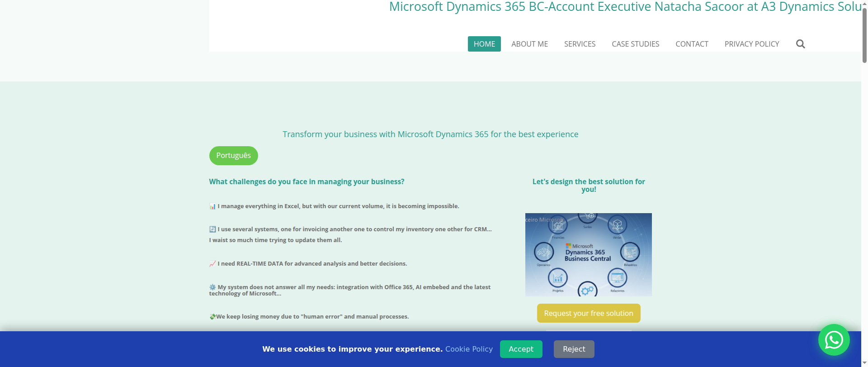
Task: Reject cookies in the banner
Action: coord(574,349)
